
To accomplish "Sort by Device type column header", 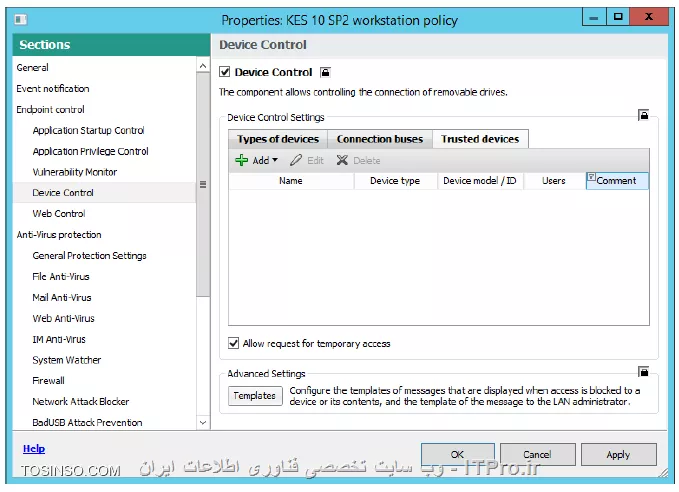I will pyautogui.click(x=395, y=181).
